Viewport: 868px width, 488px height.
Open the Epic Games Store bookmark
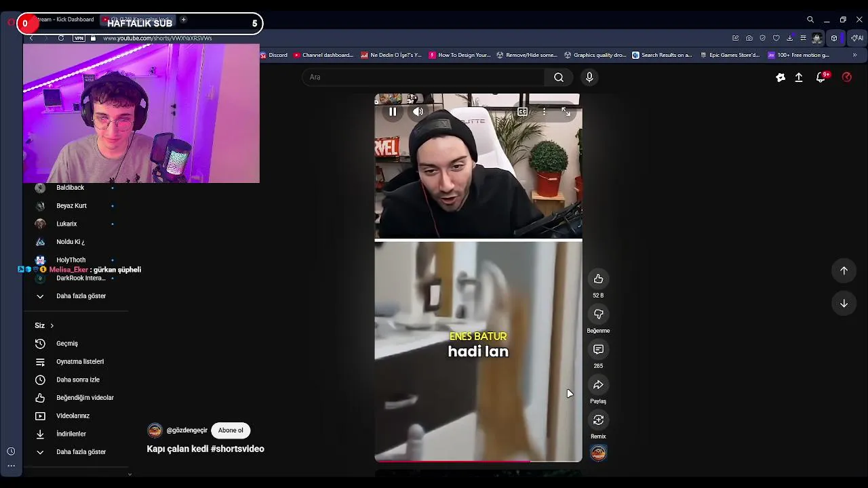(730, 55)
